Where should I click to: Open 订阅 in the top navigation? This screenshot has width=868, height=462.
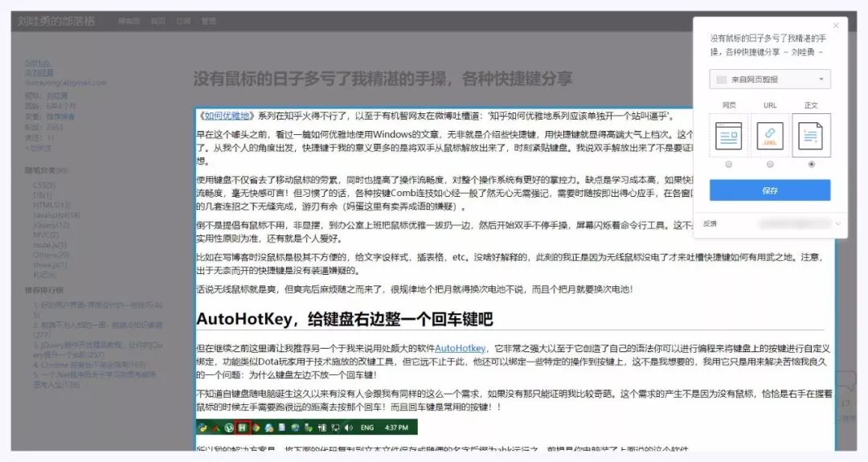(x=183, y=21)
